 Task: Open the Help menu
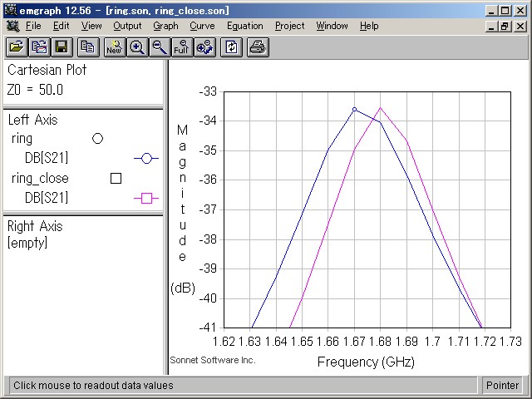369,26
